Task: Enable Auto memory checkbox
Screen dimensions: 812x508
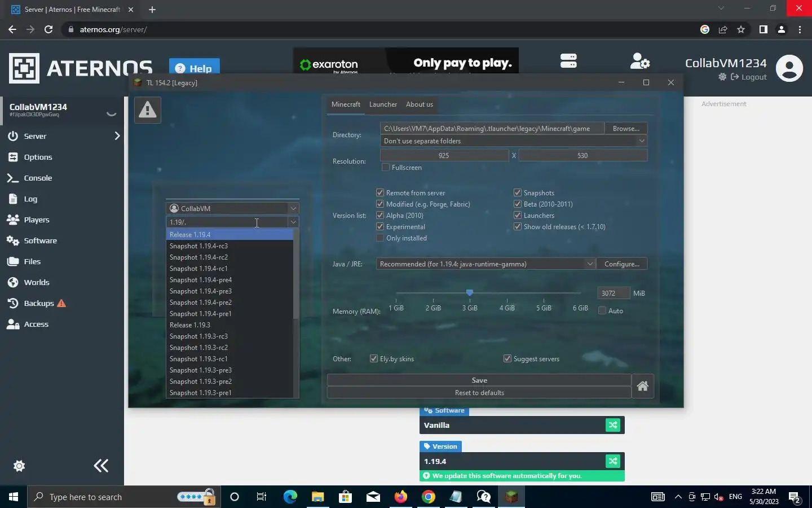Action: 602,310
